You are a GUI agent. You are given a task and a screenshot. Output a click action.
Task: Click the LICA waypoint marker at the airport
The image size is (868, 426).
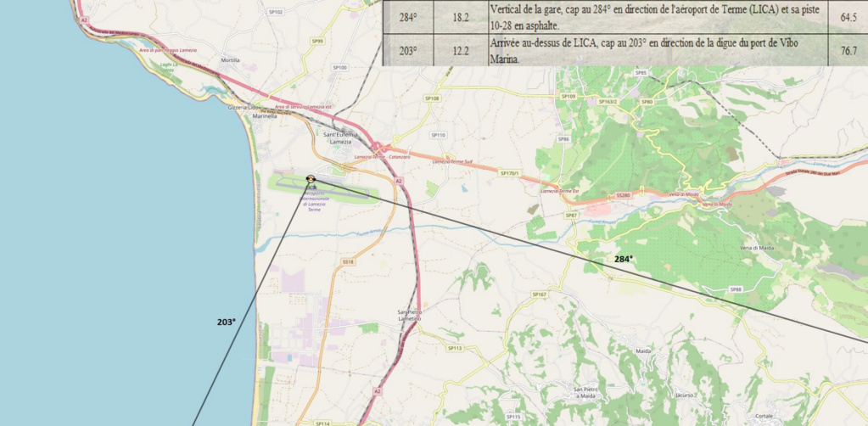click(311, 179)
